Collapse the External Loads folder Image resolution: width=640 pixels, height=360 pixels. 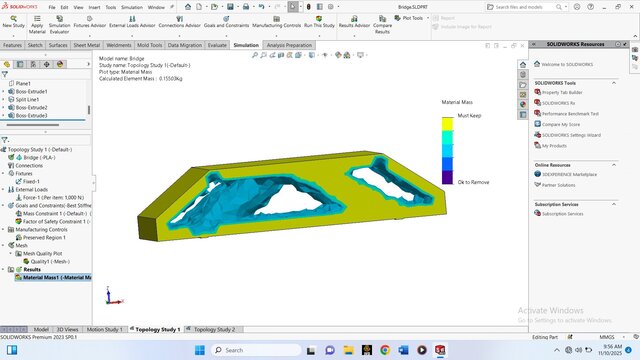pyautogui.click(x=4, y=189)
